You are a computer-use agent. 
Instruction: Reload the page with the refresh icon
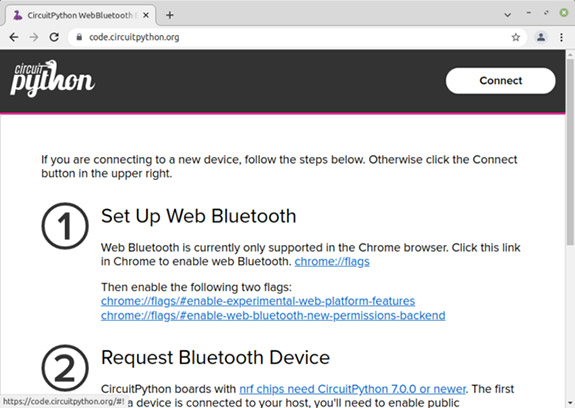tap(54, 37)
